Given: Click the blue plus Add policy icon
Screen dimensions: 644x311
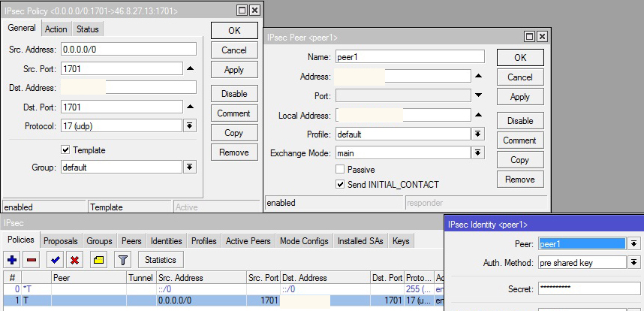Looking at the screenshot, I should (x=12, y=260).
